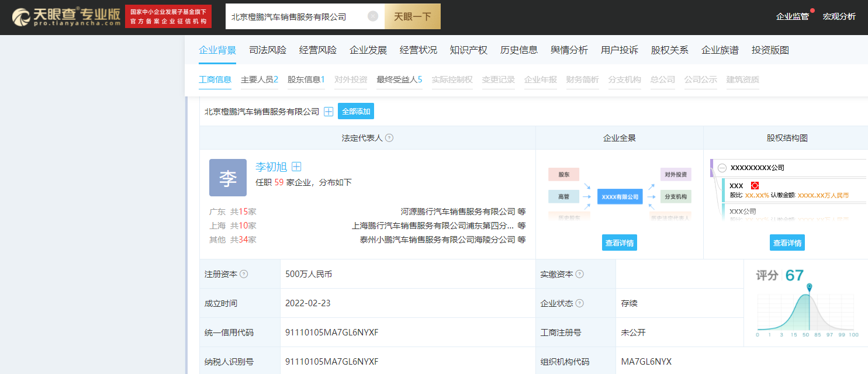Select the 股东信息 sub-tab
Screen dimensions: 868x374
point(306,79)
